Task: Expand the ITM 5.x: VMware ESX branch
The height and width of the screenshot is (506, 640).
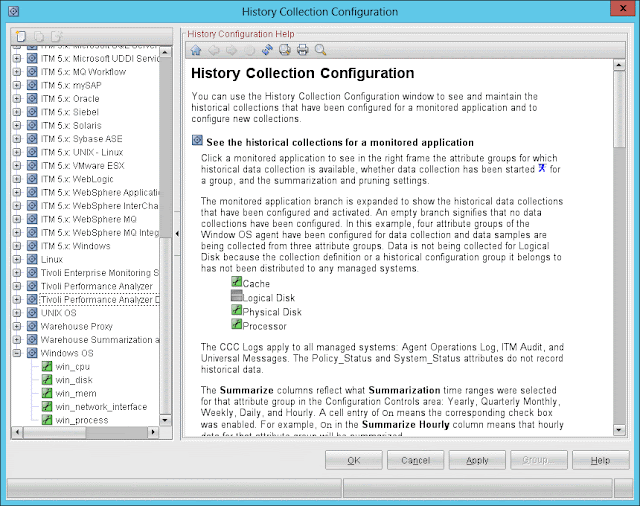Action: (17, 165)
